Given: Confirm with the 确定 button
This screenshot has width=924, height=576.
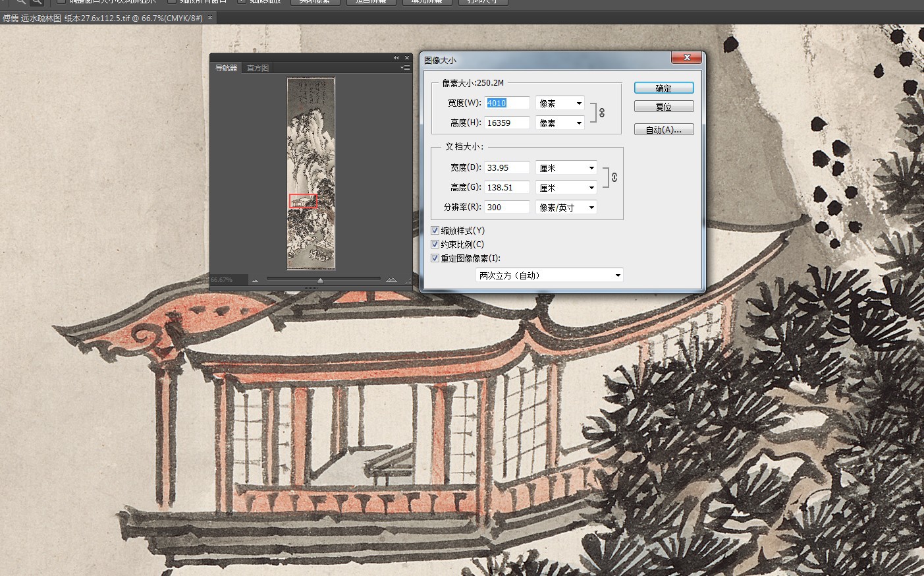Looking at the screenshot, I should [x=664, y=88].
